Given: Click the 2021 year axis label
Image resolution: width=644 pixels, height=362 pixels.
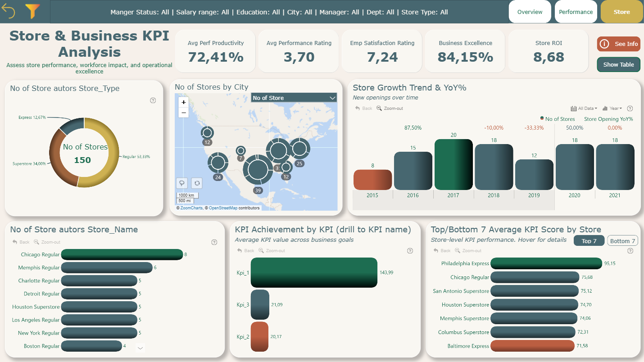Looking at the screenshot, I should tap(615, 195).
